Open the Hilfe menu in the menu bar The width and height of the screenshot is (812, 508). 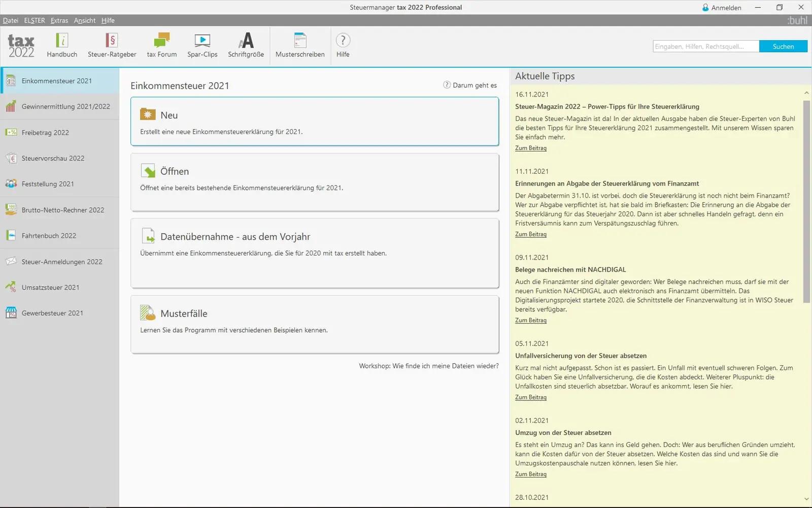(108, 20)
